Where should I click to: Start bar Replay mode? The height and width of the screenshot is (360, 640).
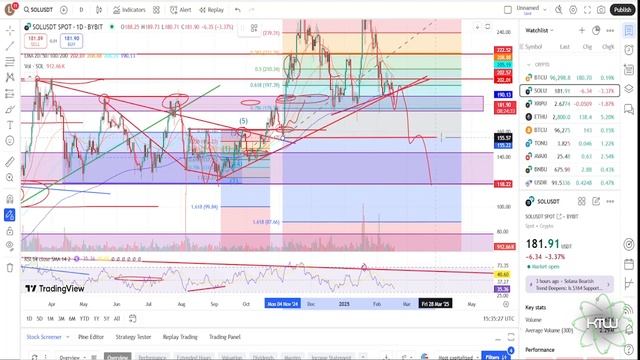click(211, 9)
